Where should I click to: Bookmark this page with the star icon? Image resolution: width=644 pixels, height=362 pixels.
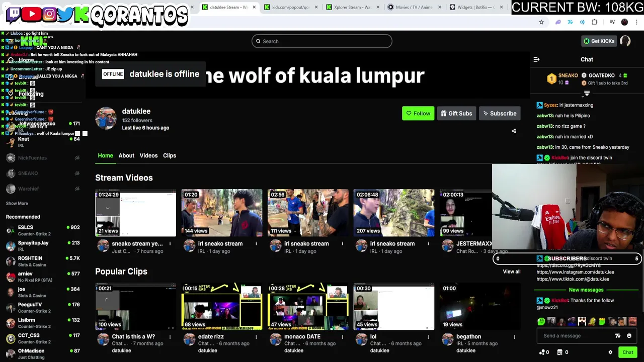(x=541, y=22)
